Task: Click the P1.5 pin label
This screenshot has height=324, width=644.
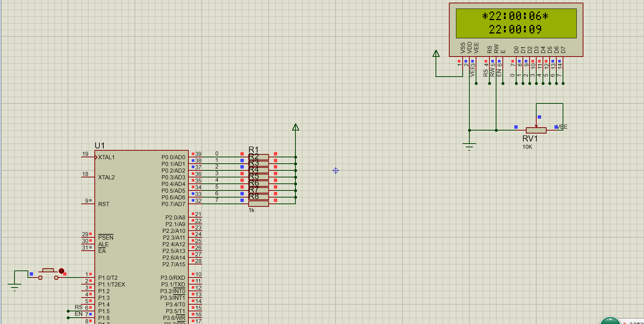Action: (104, 311)
